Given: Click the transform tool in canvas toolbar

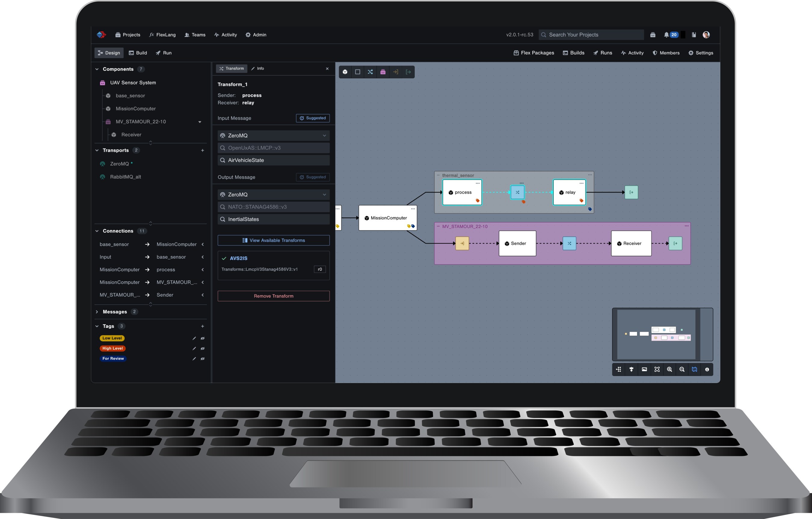Looking at the screenshot, I should click(x=370, y=72).
